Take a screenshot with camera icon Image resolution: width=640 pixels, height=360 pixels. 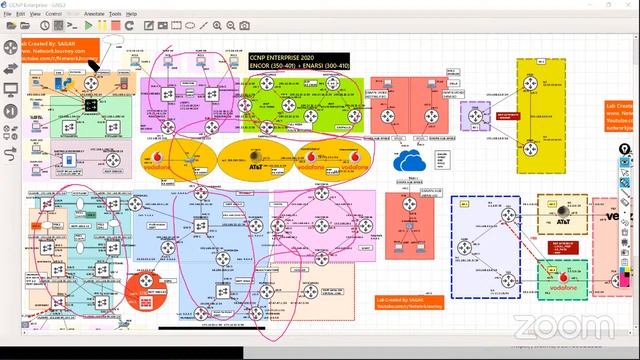(x=244, y=26)
